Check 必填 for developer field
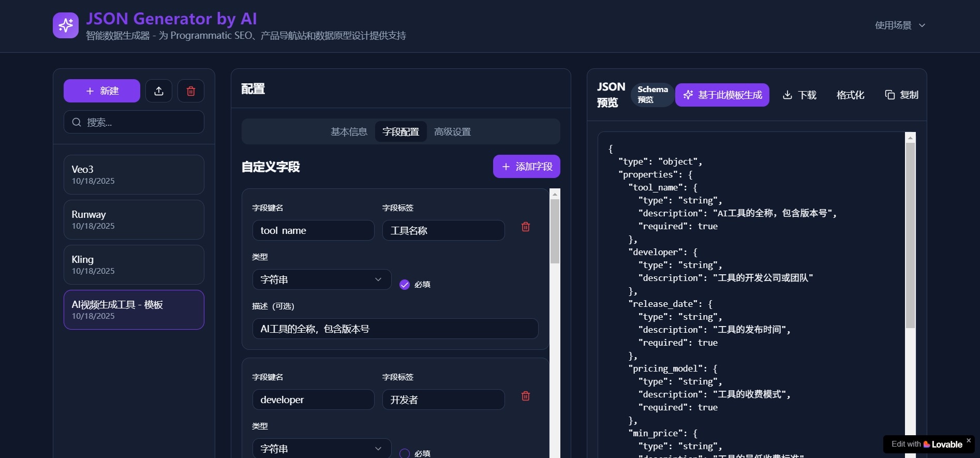Screen dimensions: 980x458 pyautogui.click(x=405, y=454)
